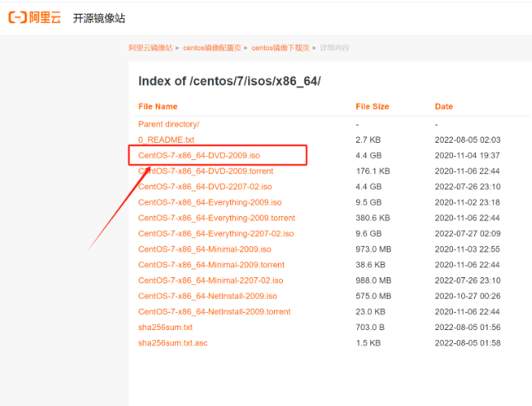532x406 pixels.
Task: Go to centos镜像配置页 breadcrumb
Action: pyautogui.click(x=212, y=48)
